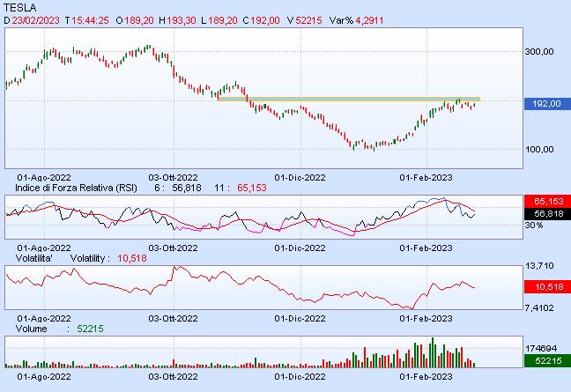Click the low price 189,20 beside L
The height and width of the screenshot is (392, 571).
(223, 20)
